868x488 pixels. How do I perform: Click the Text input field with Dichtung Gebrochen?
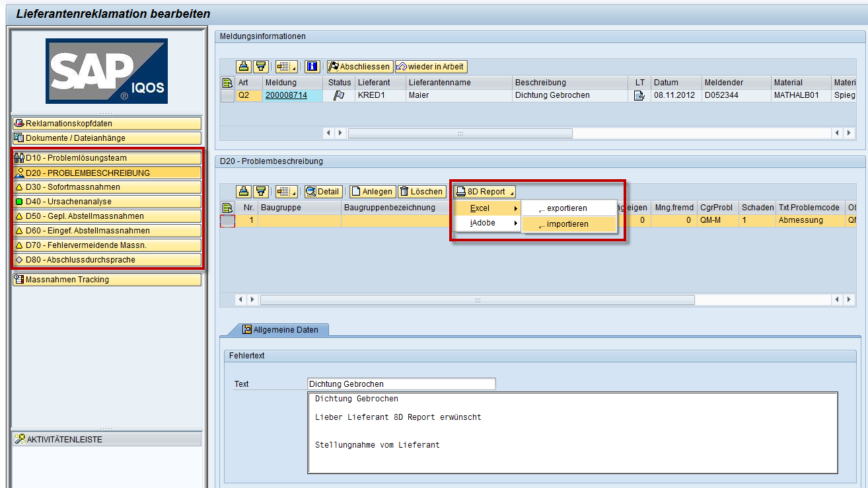point(401,384)
